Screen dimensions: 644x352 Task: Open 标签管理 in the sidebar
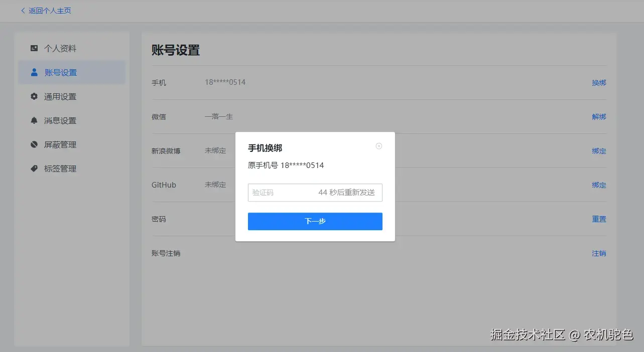click(x=72, y=169)
